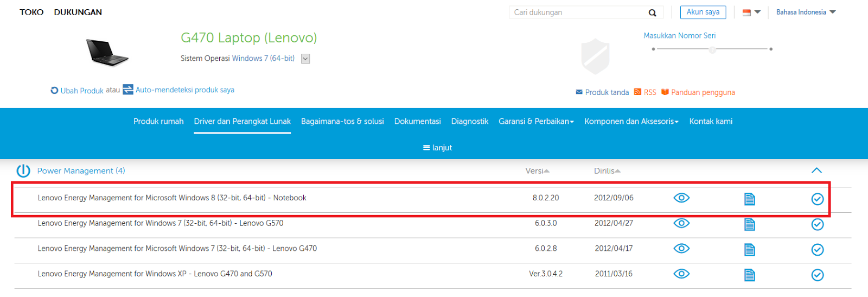
Task: Click the 2011/03/16 release date
Action: pos(614,274)
